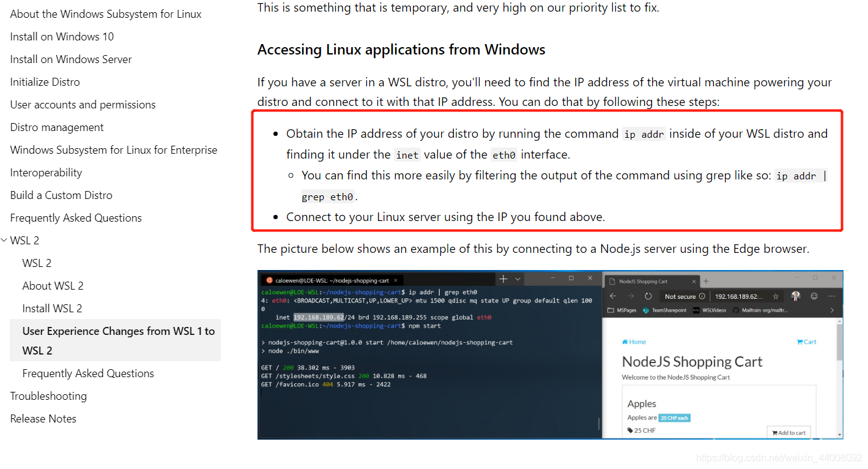Open Install WSL 2 article
The width and height of the screenshot is (868, 469).
pyautogui.click(x=52, y=309)
